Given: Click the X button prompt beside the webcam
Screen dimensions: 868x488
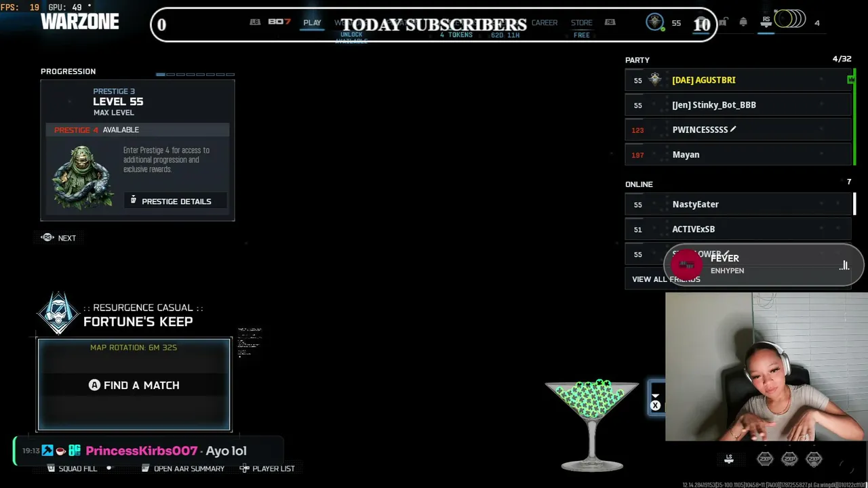Looking at the screenshot, I should click(655, 405).
